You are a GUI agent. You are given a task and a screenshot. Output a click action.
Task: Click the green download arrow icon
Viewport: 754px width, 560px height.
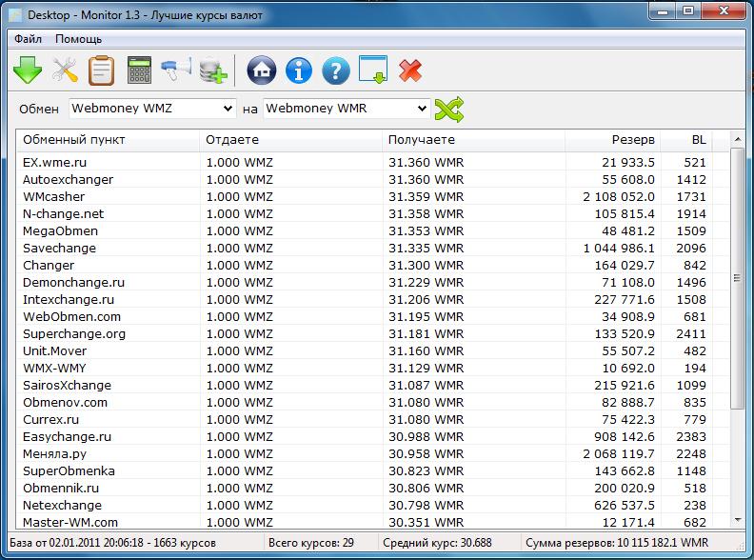(x=28, y=70)
